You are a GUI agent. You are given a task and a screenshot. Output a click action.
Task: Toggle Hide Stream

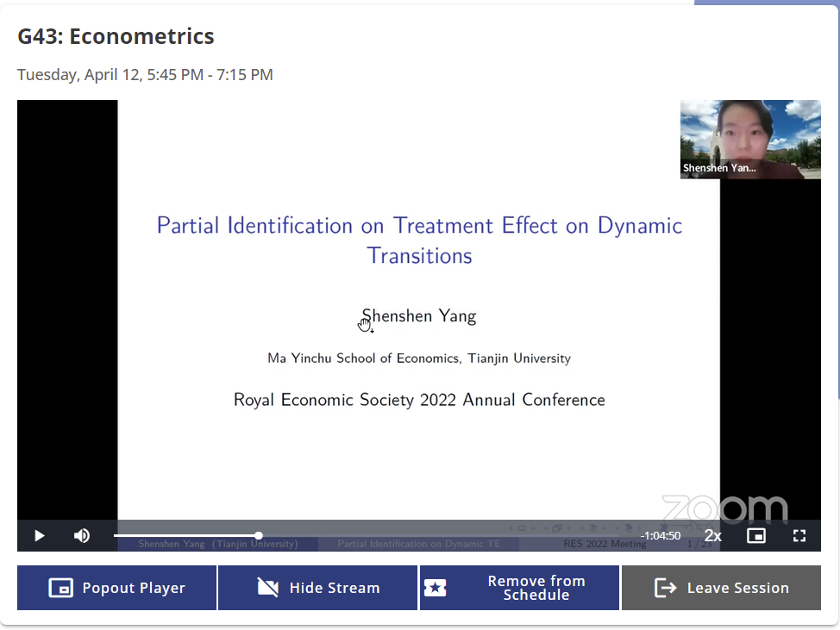318,588
